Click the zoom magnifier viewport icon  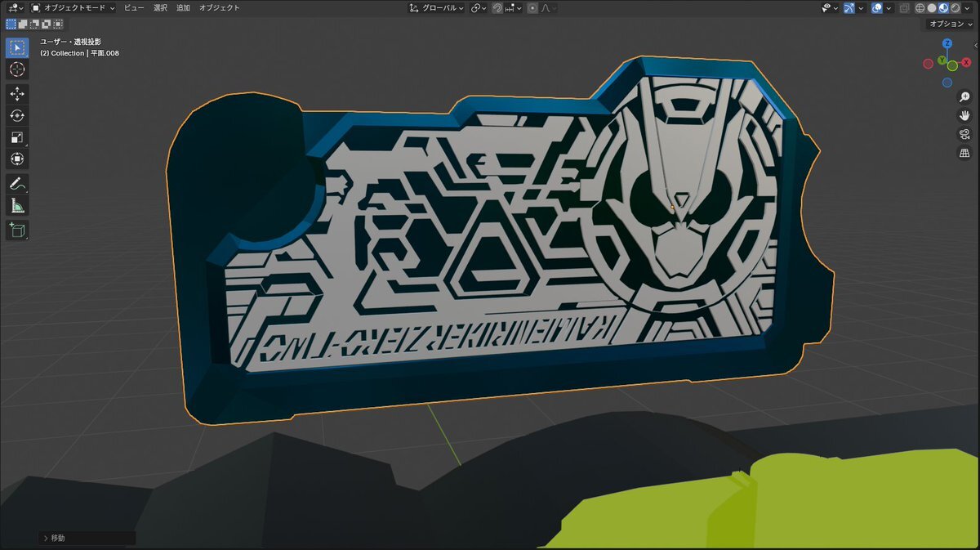(964, 97)
